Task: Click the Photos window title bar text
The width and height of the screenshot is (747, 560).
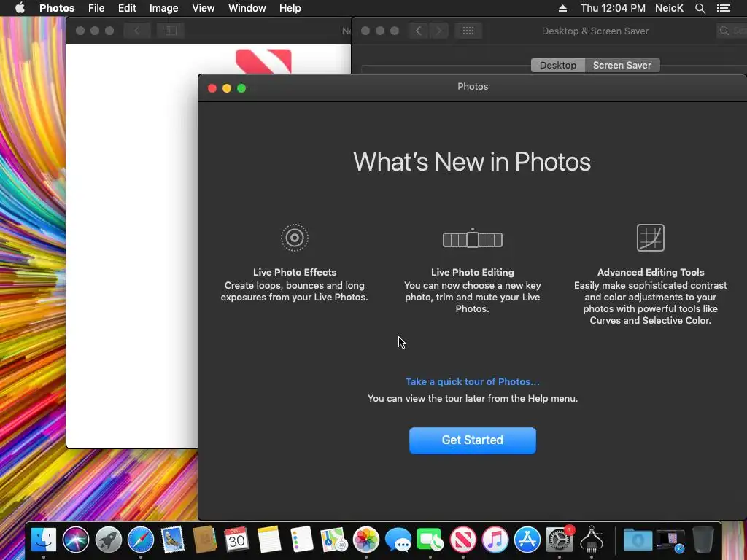Action: (473, 87)
